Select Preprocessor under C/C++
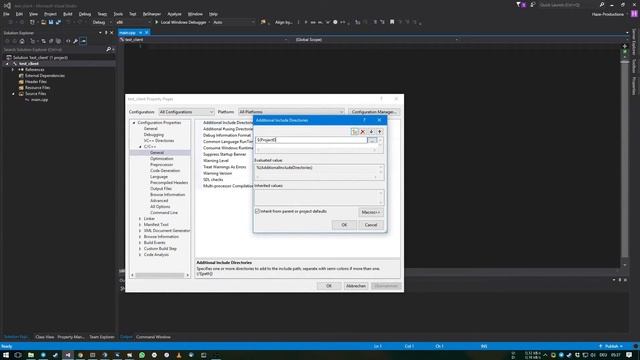Screen dimensions: 640x360 tap(162, 164)
